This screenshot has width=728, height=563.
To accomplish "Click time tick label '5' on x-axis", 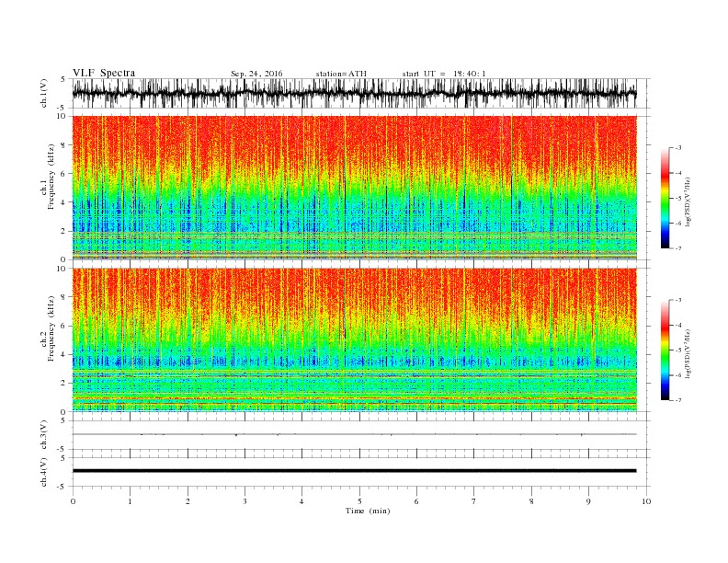I will click(359, 501).
